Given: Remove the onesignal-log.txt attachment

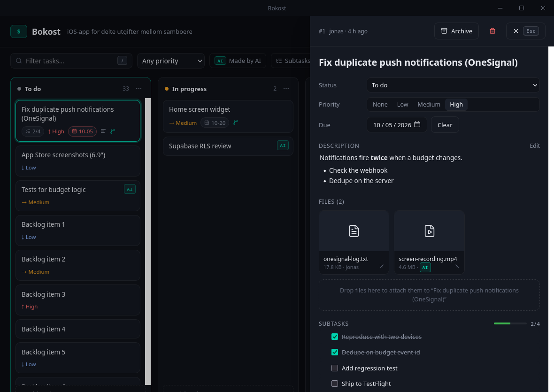Looking at the screenshot, I should 382,267.
